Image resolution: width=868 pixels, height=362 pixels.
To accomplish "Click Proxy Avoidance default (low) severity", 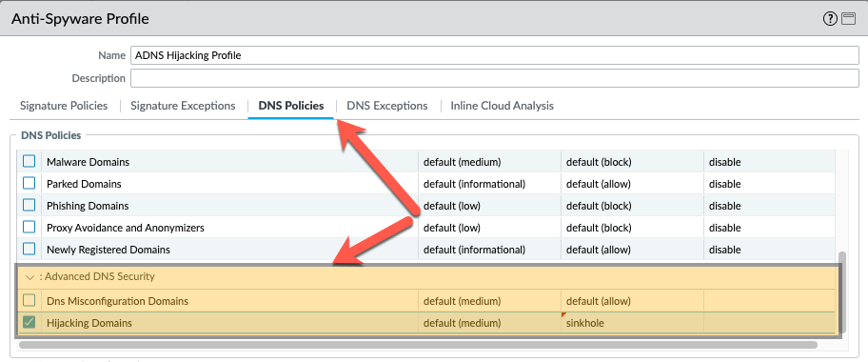I will [x=489, y=228].
